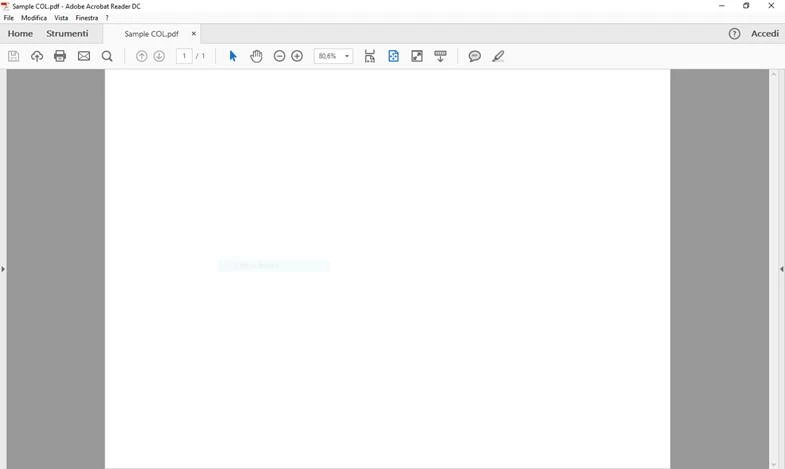Open the Modifica menu

pyautogui.click(x=34, y=18)
